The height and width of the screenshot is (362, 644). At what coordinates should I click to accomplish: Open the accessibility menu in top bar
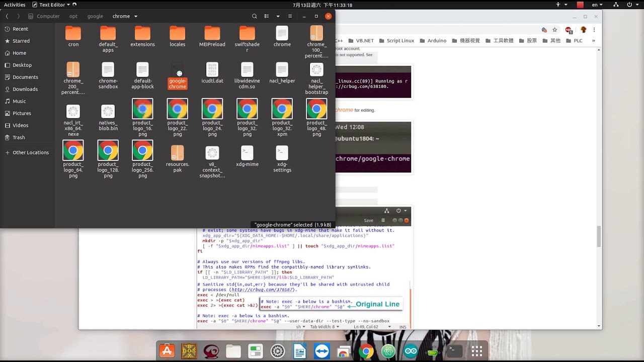coord(560,5)
